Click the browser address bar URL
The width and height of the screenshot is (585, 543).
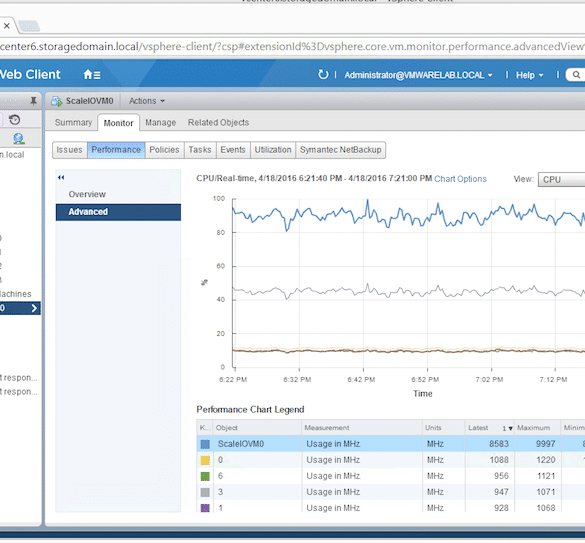[x=292, y=46]
